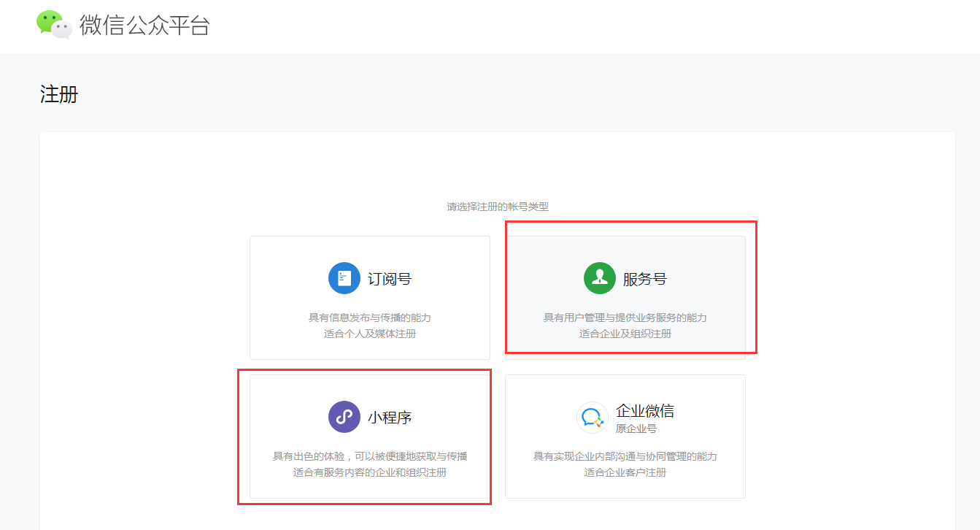
Task: Choose the 服务号 account type title
Action: (645, 279)
